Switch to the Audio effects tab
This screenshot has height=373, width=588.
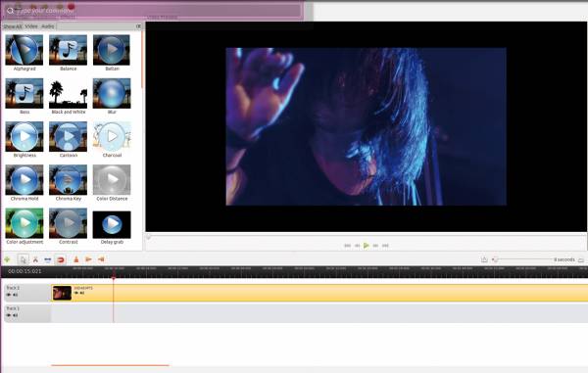[x=48, y=26]
